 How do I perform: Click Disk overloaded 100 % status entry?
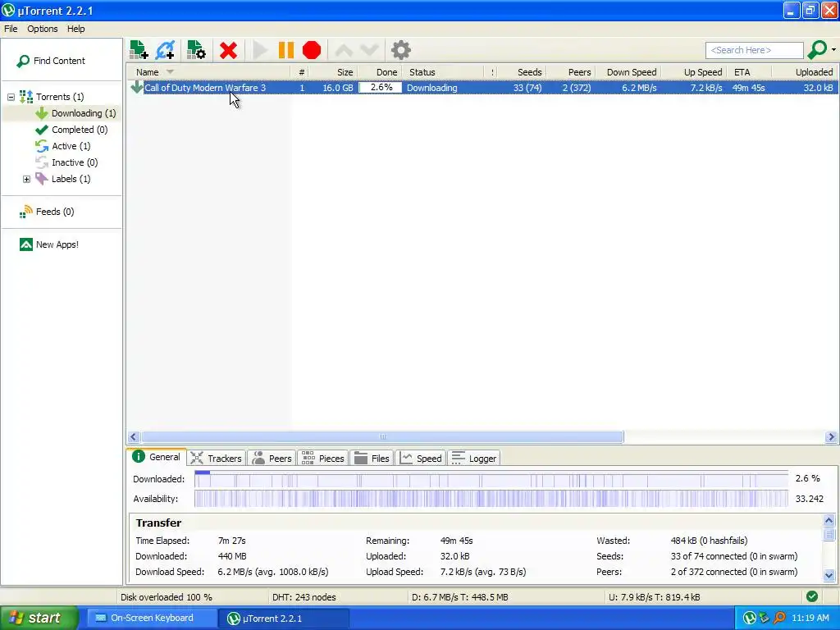tap(166, 597)
